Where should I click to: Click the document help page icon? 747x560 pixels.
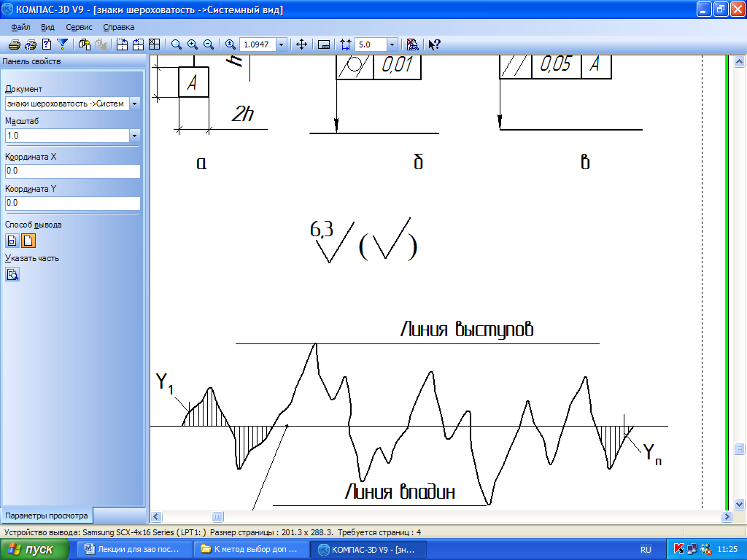pos(46,44)
